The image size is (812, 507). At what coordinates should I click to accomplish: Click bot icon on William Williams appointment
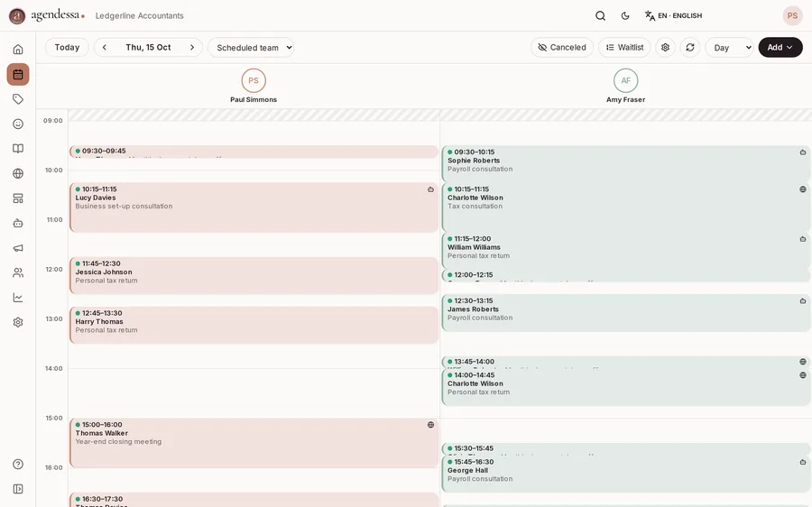point(803,239)
